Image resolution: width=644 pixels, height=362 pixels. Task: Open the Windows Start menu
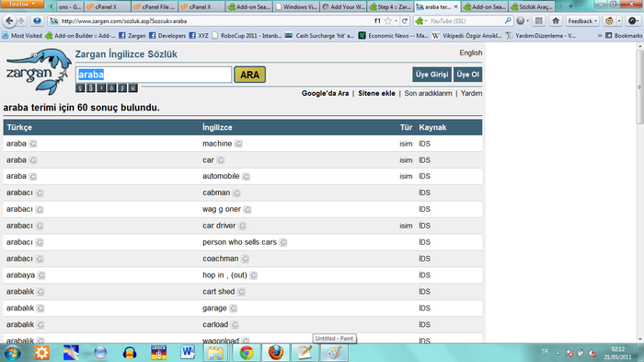click(x=12, y=353)
